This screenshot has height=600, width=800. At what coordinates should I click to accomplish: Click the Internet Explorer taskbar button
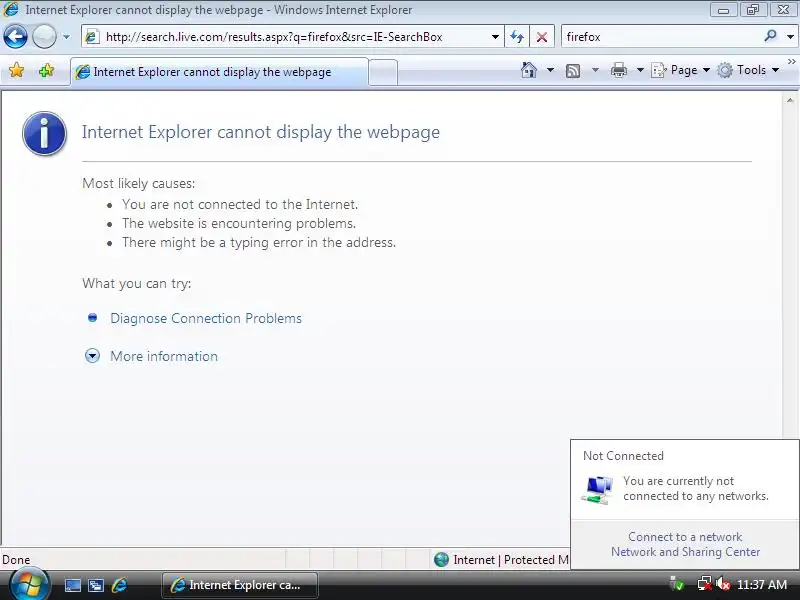[240, 585]
